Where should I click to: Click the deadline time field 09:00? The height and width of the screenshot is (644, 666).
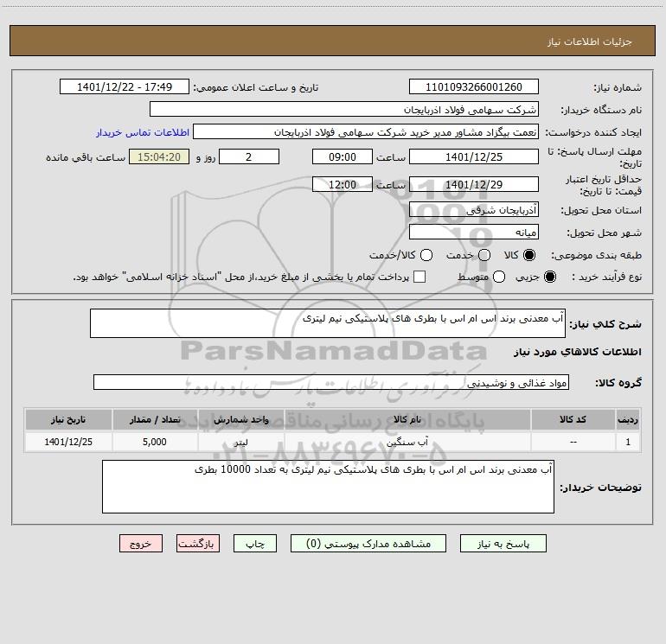[x=343, y=156]
